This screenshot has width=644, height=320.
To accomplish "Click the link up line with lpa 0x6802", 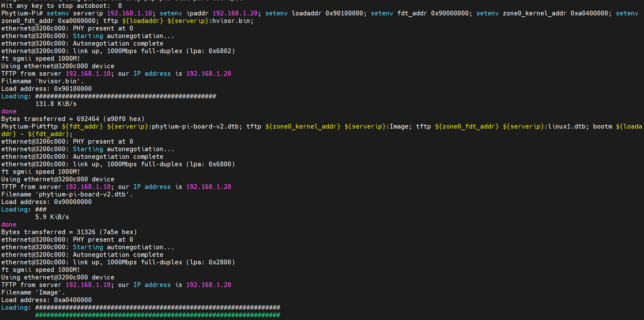I will coord(118,51).
